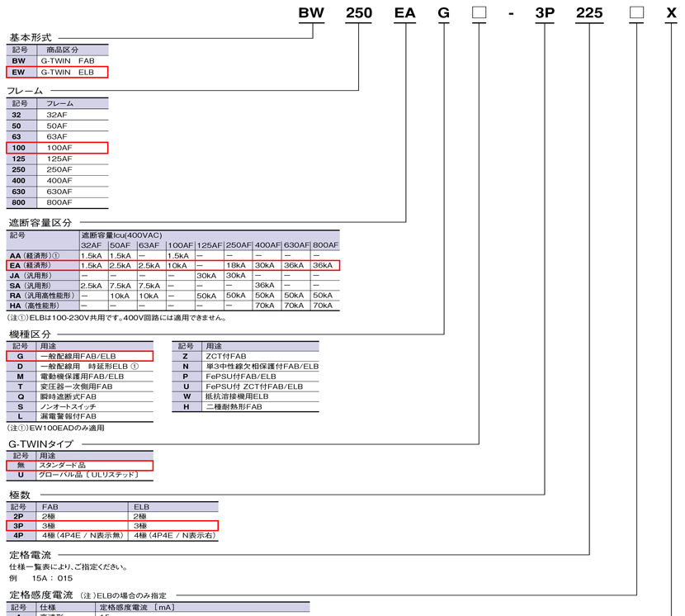Click the 'ELB' column header in the poles table

pos(142,507)
